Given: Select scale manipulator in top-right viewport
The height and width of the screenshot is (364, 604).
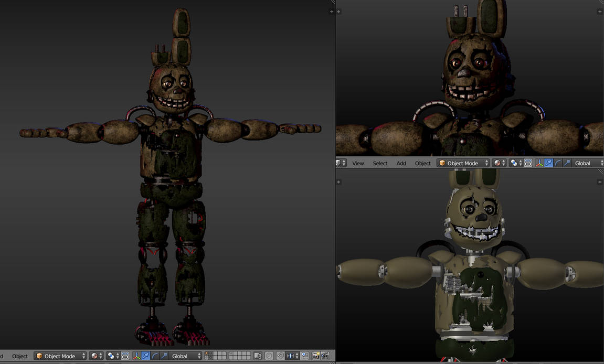Looking at the screenshot, I should tap(567, 163).
